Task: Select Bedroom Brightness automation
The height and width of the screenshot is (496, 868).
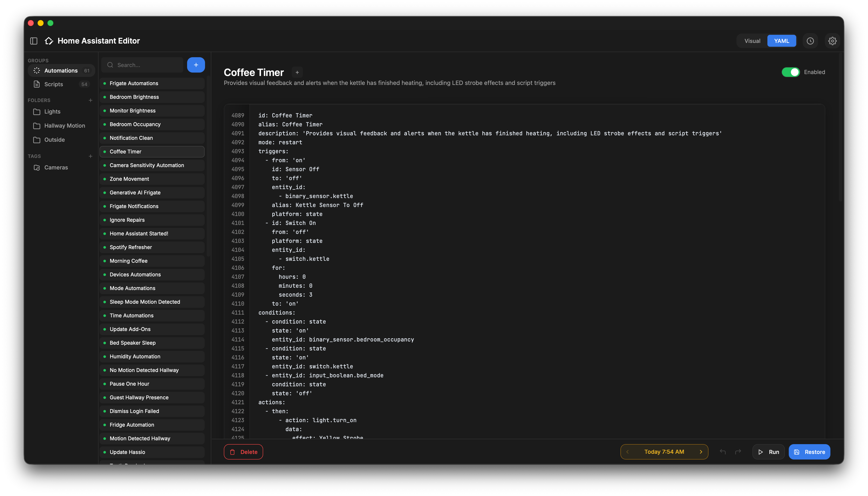Action: [152, 97]
